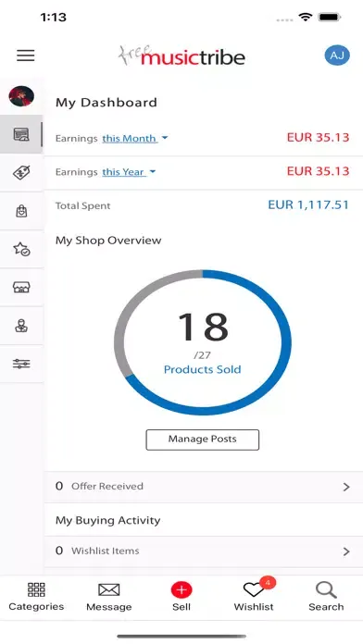
Task: Open the Search tab
Action: (326, 597)
